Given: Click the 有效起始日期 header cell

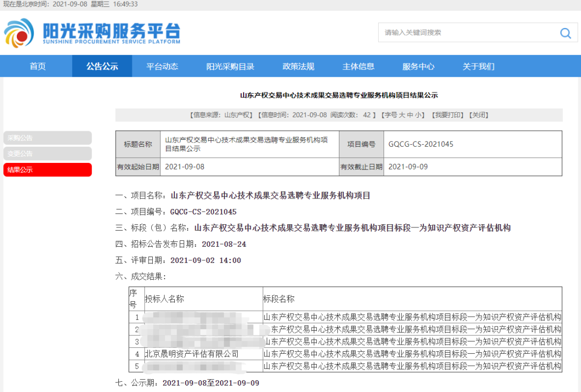Looking at the screenshot, I should point(138,167).
